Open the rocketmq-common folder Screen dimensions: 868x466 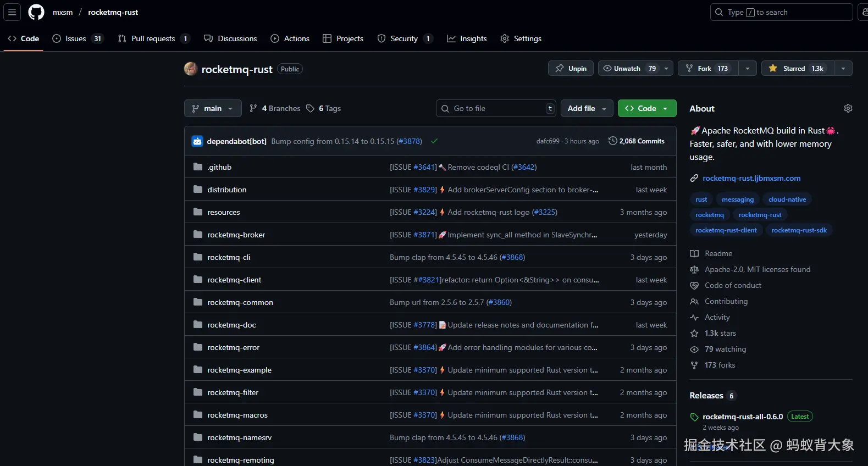point(240,302)
